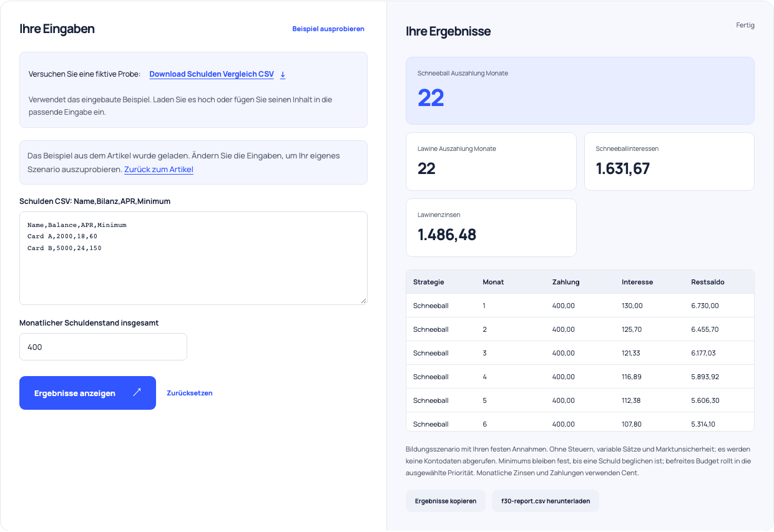774x532 pixels.
Task: Click the Schneeballinteressen value 1.631,67
Action: [623, 168]
